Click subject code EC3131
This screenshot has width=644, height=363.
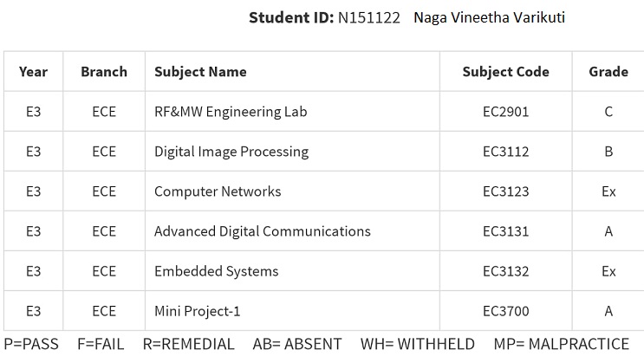tap(505, 231)
